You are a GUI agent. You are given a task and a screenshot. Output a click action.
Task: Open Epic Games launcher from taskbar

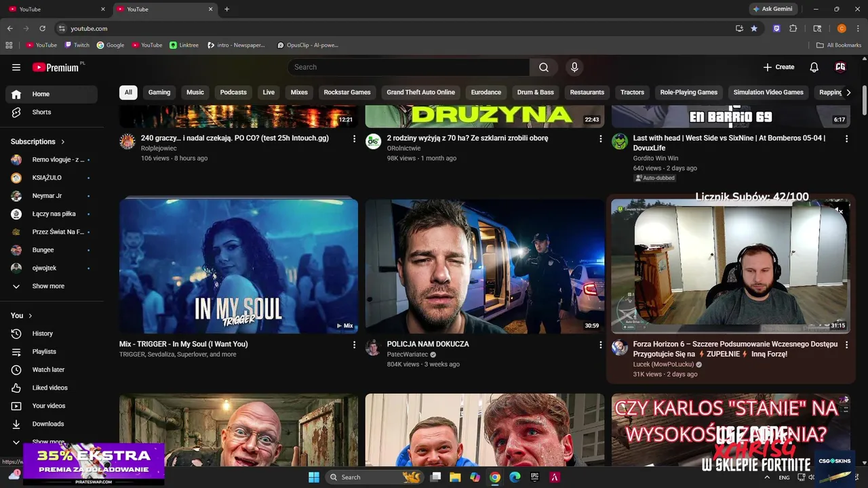click(x=534, y=477)
